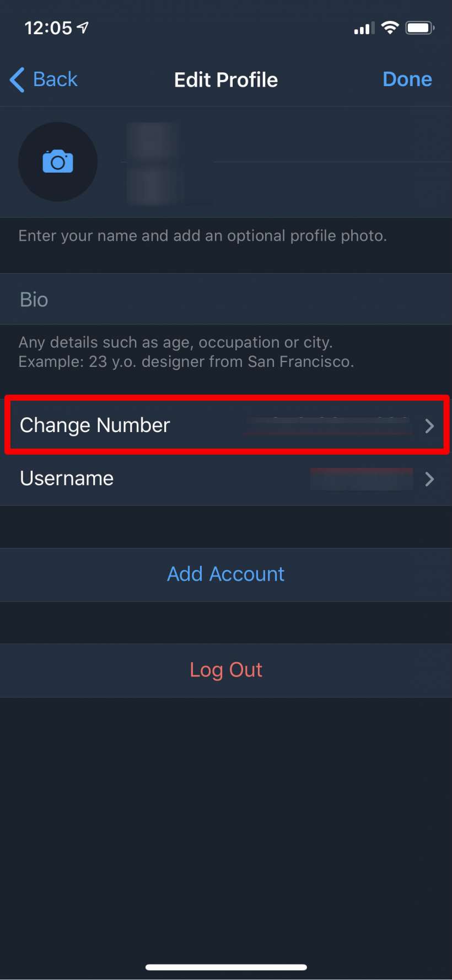Focus the Bio text field
Viewport: 452px width, 980px height.
click(x=226, y=300)
